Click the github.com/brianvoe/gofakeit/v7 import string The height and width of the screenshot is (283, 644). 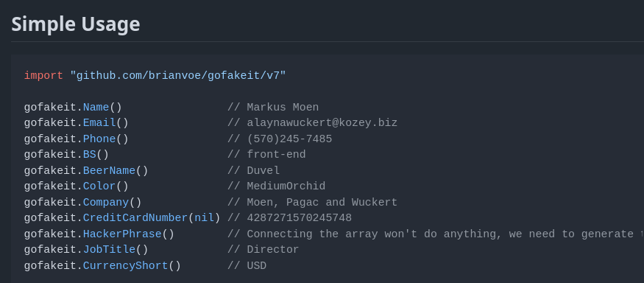click(x=178, y=76)
